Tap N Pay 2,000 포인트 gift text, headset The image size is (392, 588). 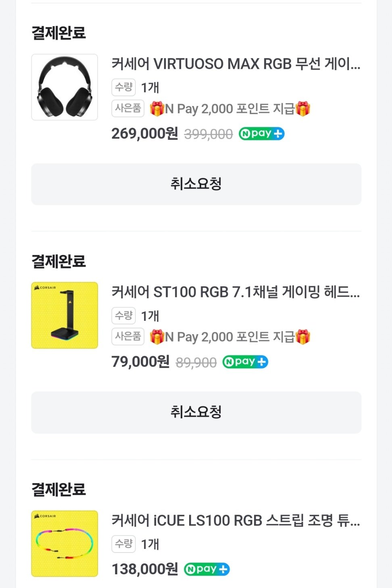pos(230,109)
